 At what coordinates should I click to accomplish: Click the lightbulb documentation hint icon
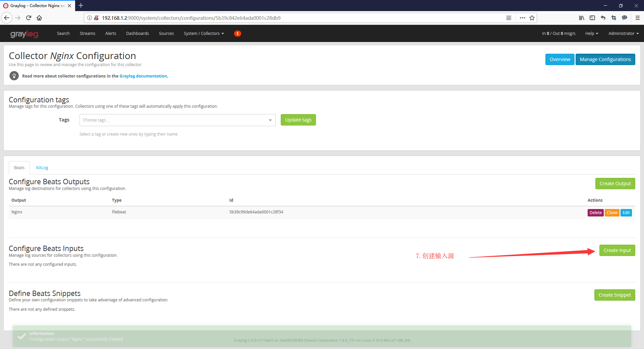pyautogui.click(x=14, y=76)
